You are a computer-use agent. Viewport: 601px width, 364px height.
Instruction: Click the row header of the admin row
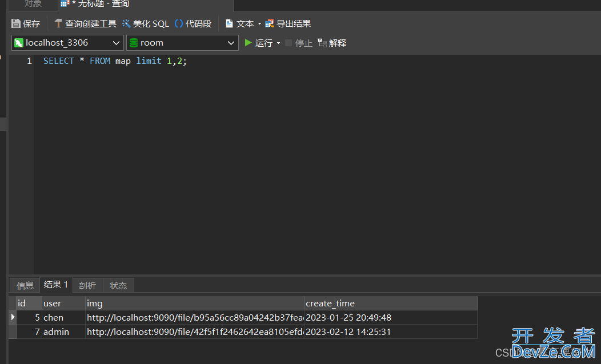13,331
